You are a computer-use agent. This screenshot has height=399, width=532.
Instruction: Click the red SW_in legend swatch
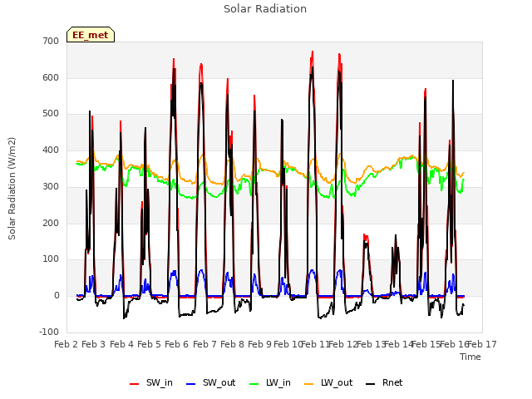click(x=135, y=384)
